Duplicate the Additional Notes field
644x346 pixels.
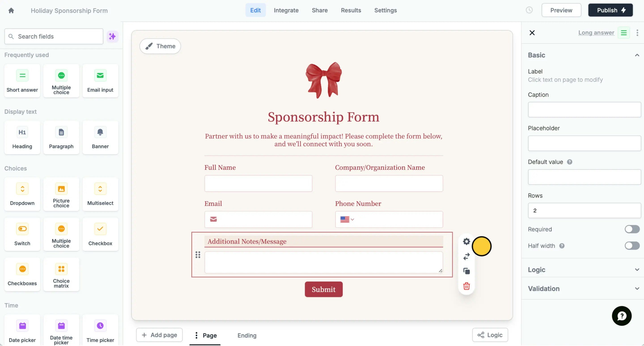coord(466,271)
